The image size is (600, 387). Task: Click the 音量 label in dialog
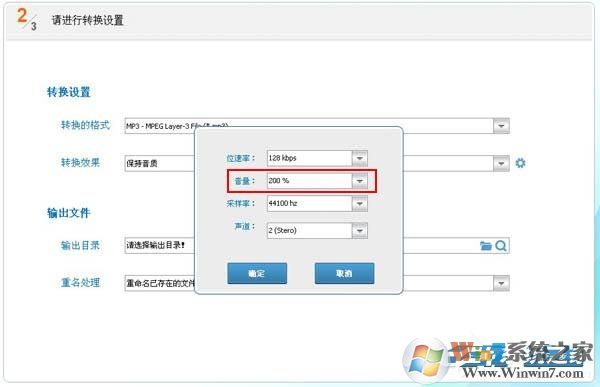[245, 181]
